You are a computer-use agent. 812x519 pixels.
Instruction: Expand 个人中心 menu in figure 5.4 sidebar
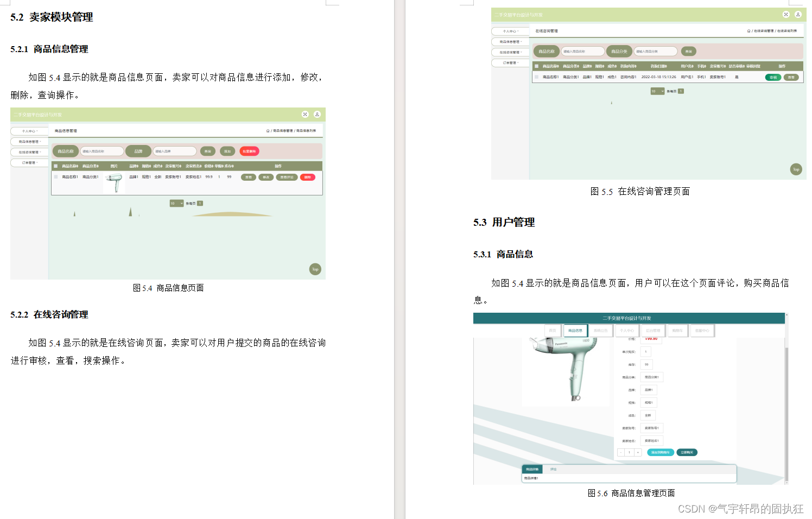29,131
